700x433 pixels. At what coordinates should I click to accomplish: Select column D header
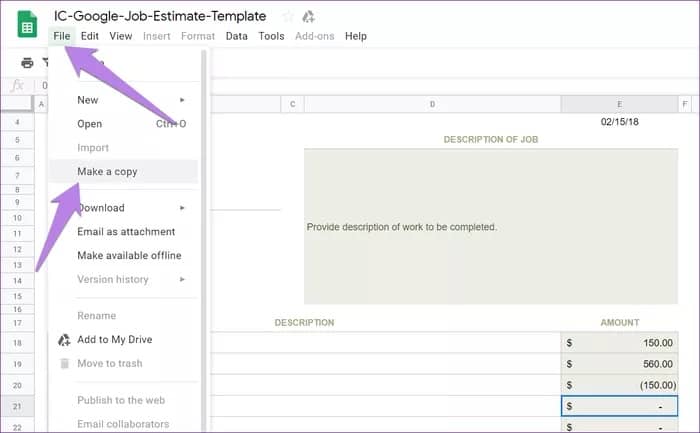coord(431,104)
